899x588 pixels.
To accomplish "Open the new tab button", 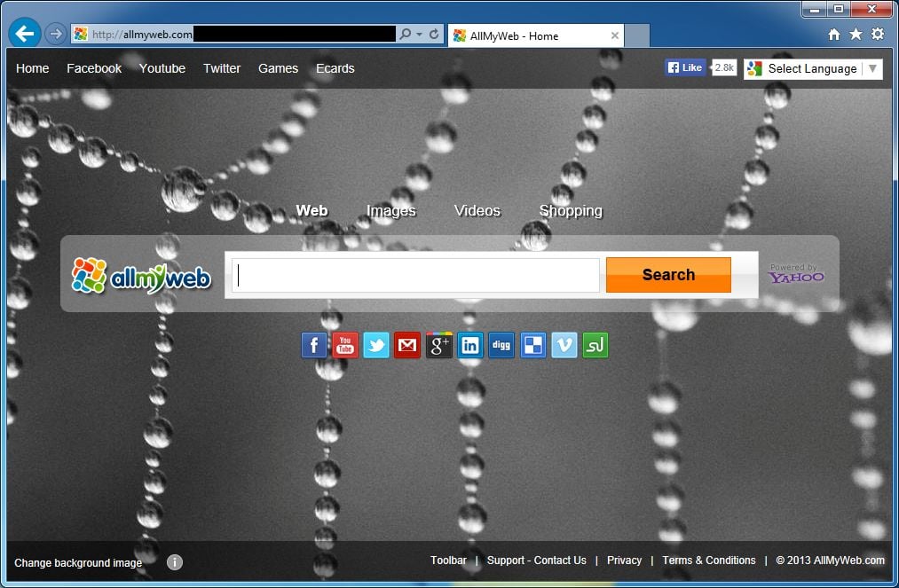I will click(636, 35).
